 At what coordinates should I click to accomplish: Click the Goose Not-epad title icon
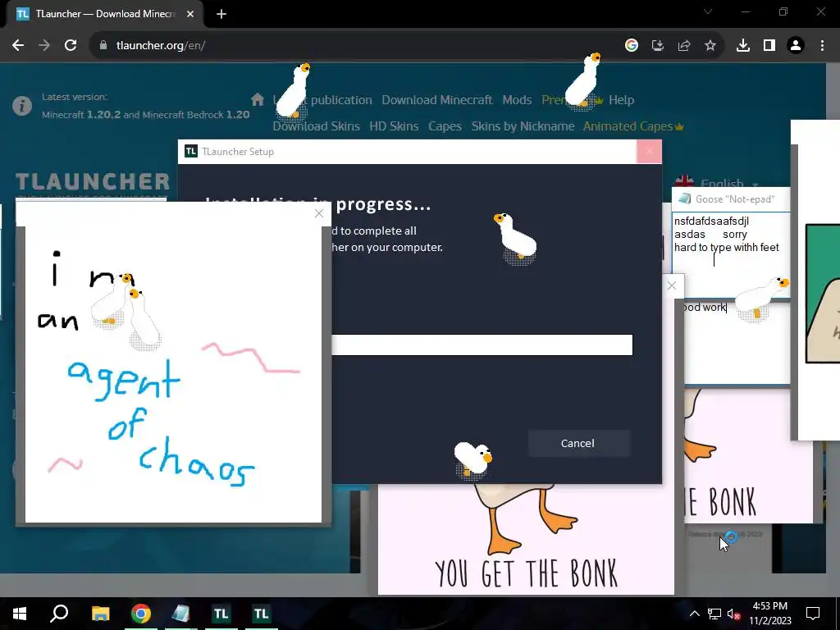684,199
